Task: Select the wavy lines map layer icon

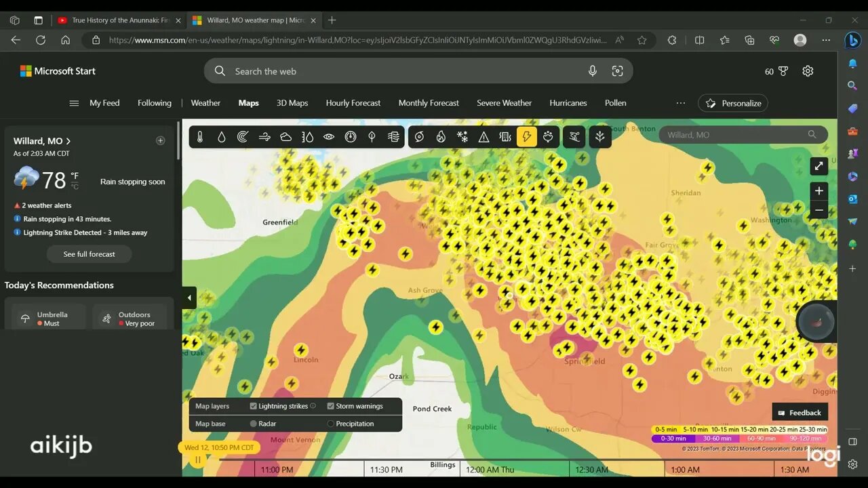Action: 393,137
